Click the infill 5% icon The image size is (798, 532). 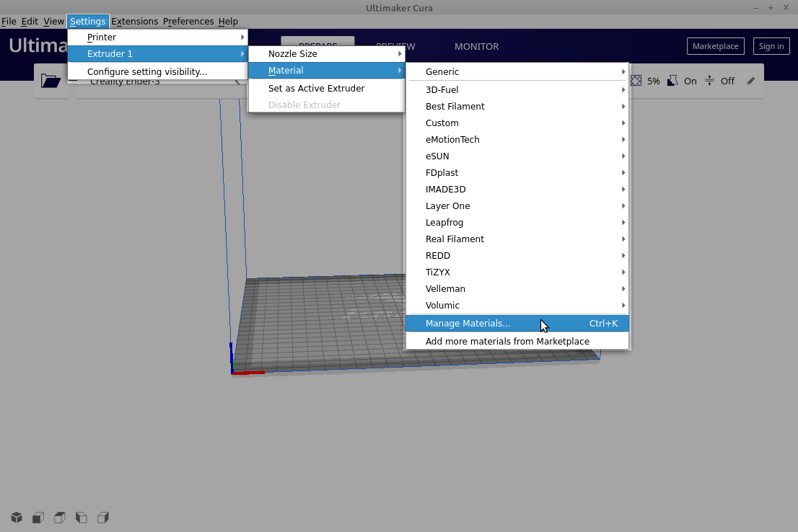point(636,81)
